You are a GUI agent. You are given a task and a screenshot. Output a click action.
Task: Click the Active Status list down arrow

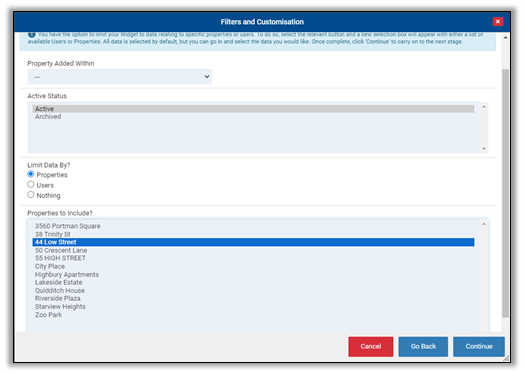[484, 148]
